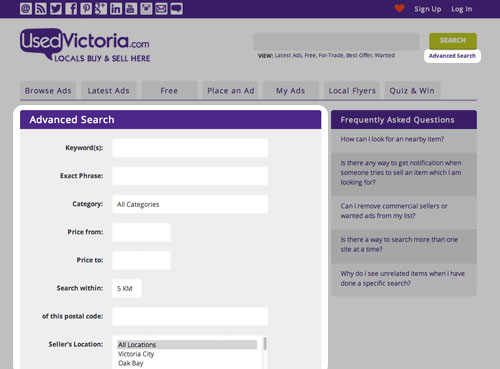
Task: Click the Frequently Asked Questions header
Action: click(404, 120)
